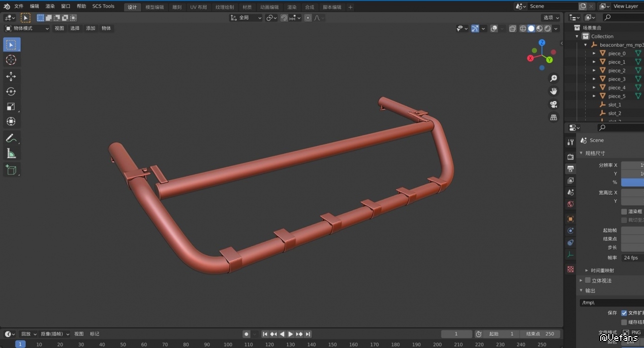Uncheck the 文件扩展 (file extensions) checkbox
Screen dimensions: 644x348
pyautogui.click(x=624, y=313)
